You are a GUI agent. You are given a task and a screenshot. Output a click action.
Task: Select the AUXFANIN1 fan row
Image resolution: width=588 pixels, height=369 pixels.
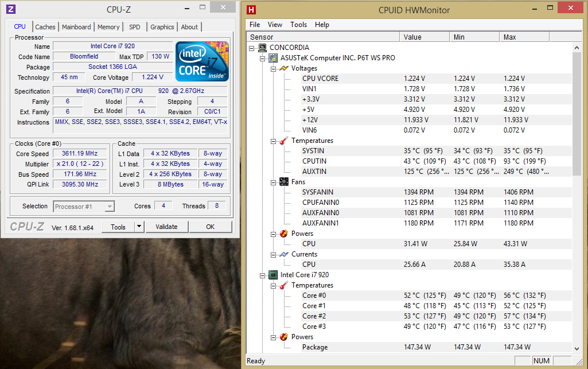pyautogui.click(x=437, y=223)
